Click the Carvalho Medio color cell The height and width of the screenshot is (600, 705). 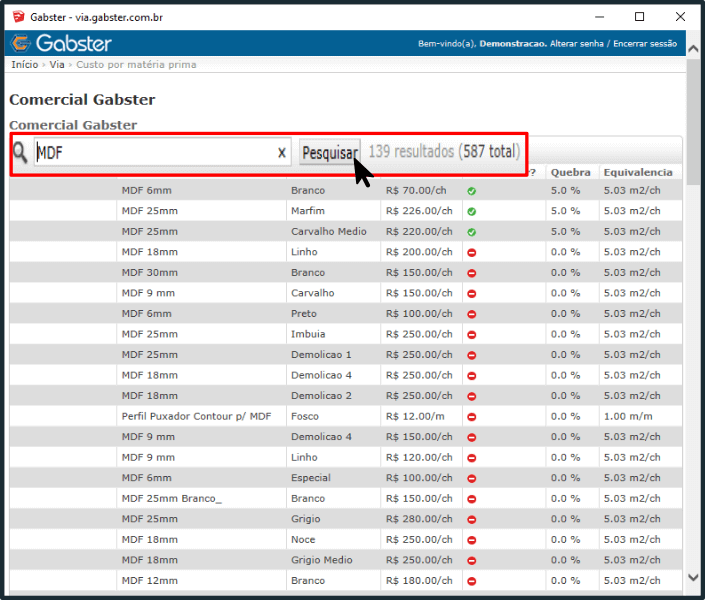[x=329, y=232]
